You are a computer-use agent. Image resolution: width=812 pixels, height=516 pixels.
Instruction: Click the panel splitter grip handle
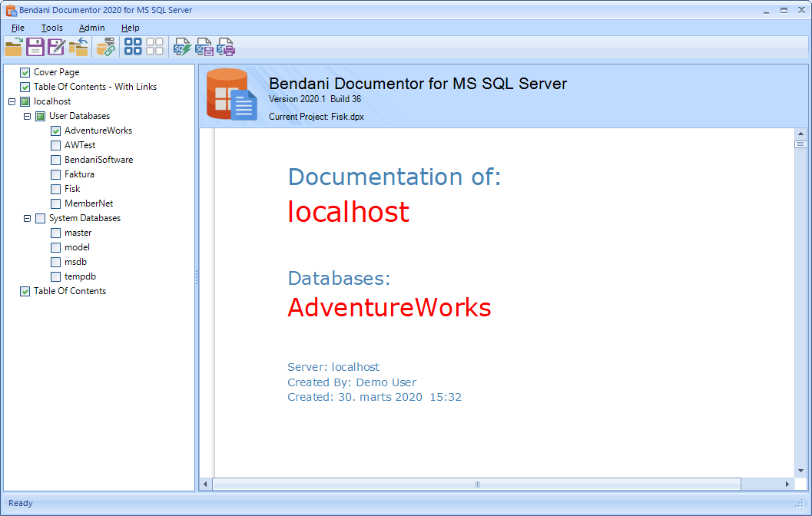197,277
